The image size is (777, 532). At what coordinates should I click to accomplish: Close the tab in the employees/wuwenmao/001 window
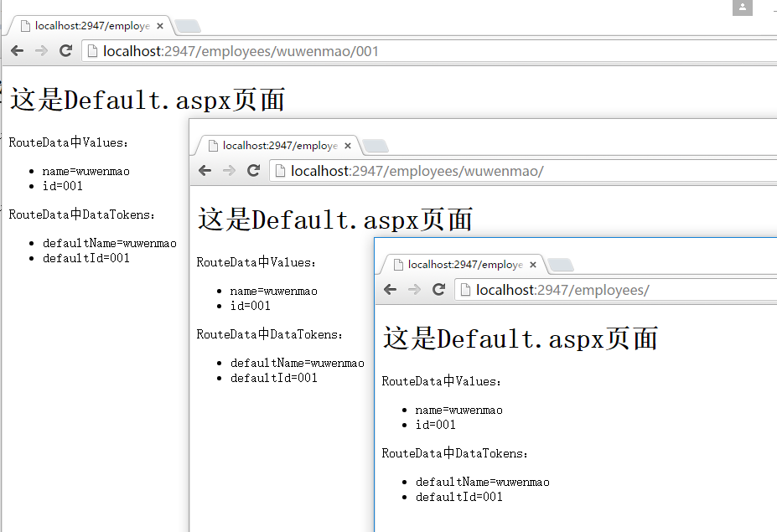tap(160, 26)
